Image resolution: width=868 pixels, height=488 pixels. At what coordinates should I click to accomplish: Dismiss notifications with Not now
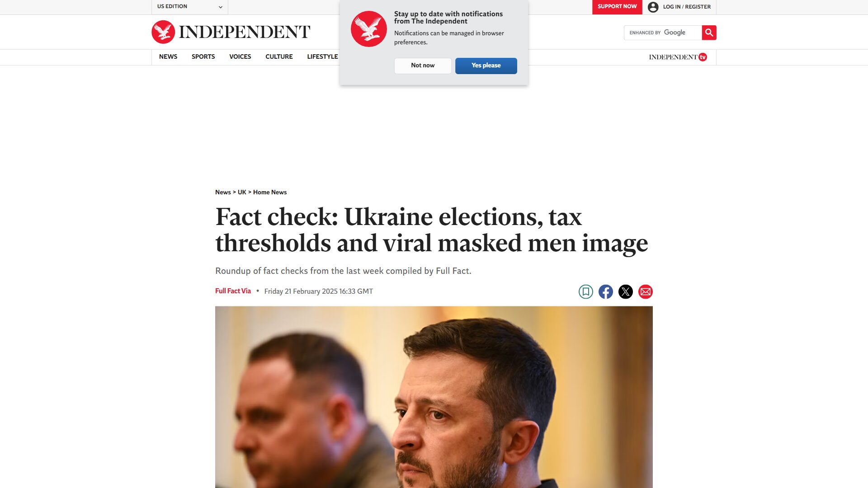[x=423, y=66]
